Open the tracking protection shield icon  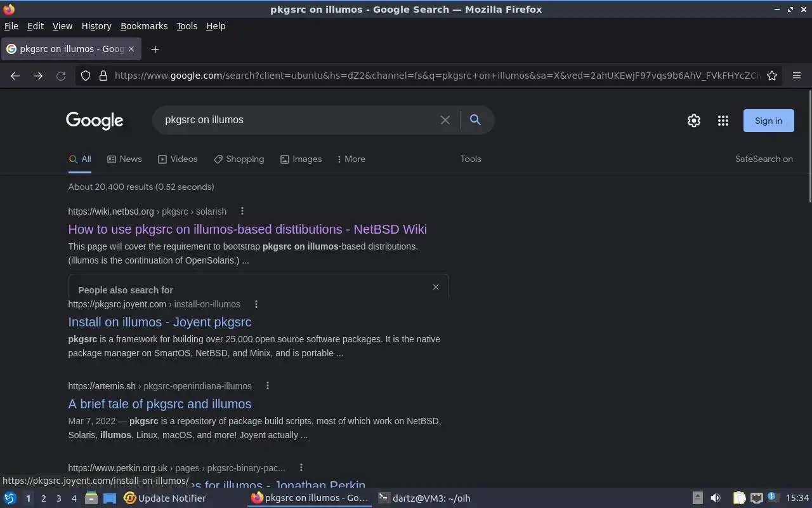pyautogui.click(x=86, y=76)
